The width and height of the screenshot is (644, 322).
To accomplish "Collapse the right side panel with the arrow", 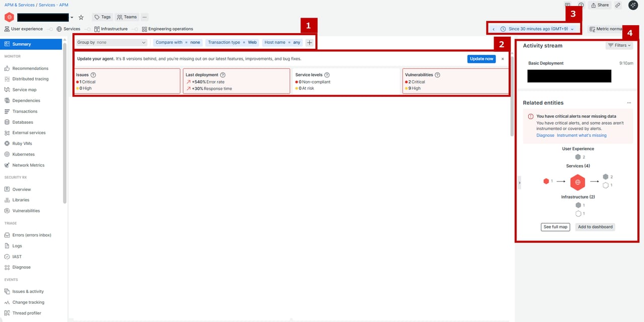I will pyautogui.click(x=519, y=183).
